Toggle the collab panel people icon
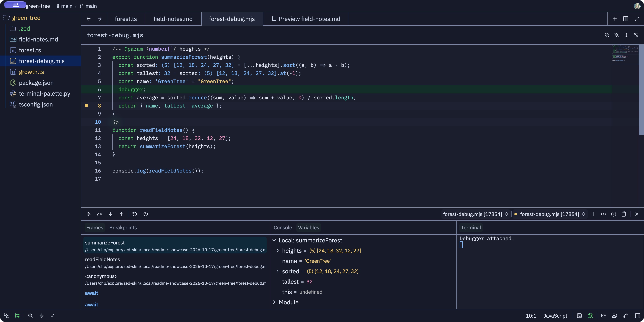Image resolution: width=644 pixels, height=322 pixels. pyautogui.click(x=614, y=316)
